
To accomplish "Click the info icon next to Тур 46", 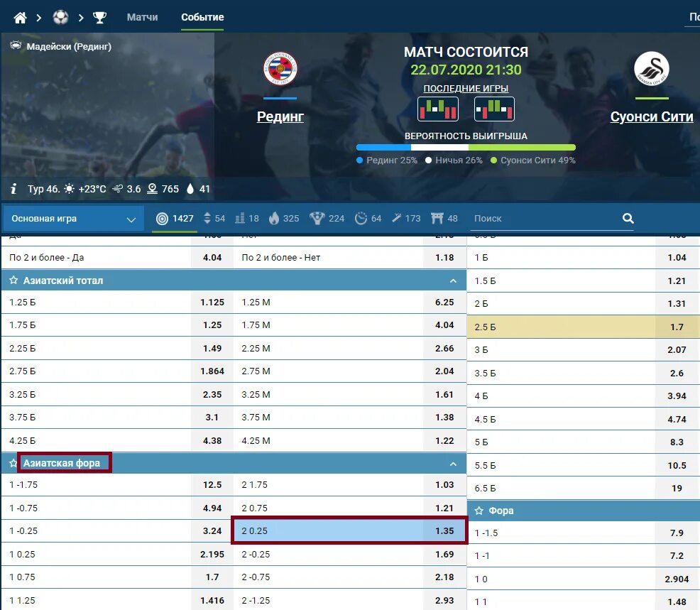I will [13, 189].
